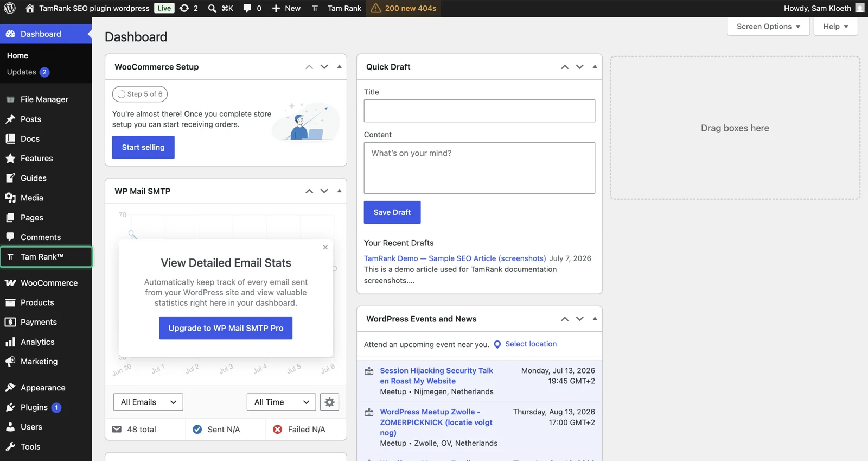Click Upgrade to WP Mail SMTP Pro

coord(226,328)
